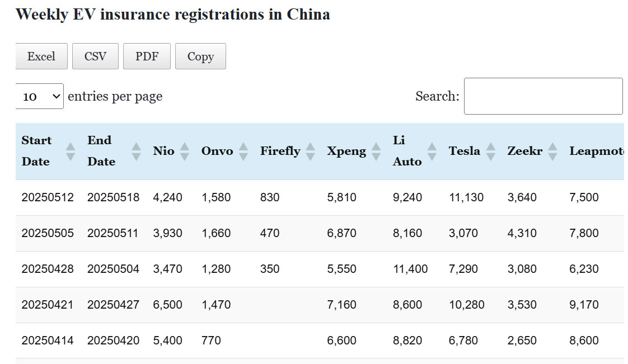Image resolution: width=628 pixels, height=364 pixels.
Task: Export table with Excel button
Action: pos(41,56)
